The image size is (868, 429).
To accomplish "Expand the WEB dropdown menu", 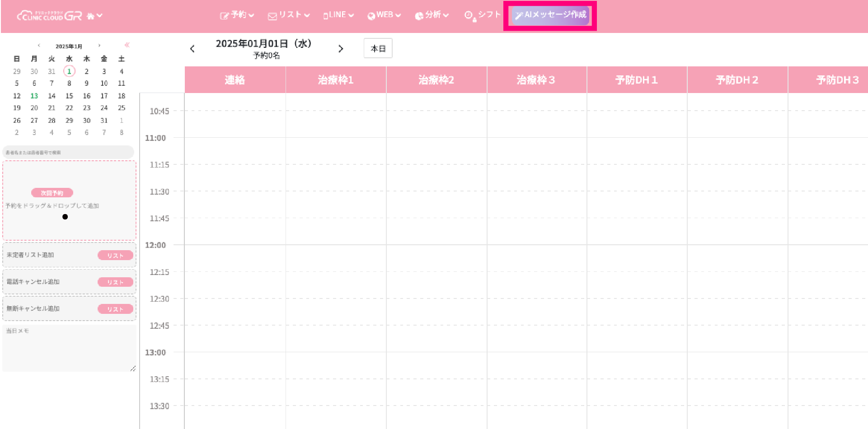I will pos(384,15).
